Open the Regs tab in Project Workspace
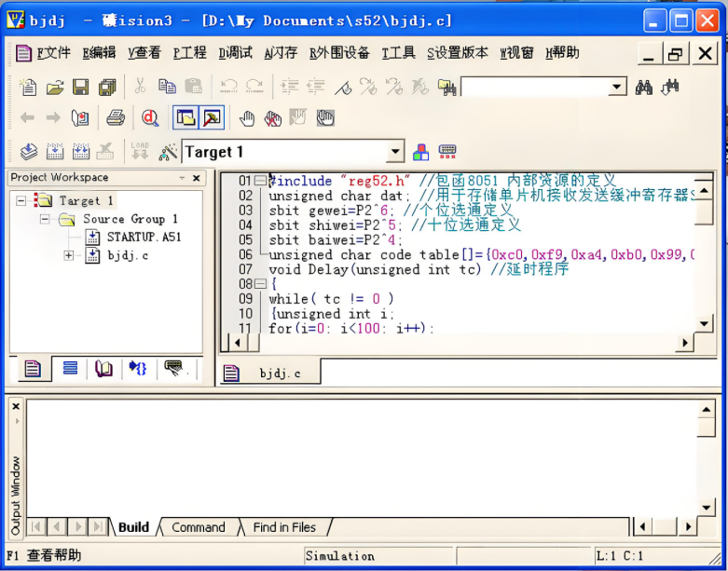The image size is (728, 571). point(70,369)
